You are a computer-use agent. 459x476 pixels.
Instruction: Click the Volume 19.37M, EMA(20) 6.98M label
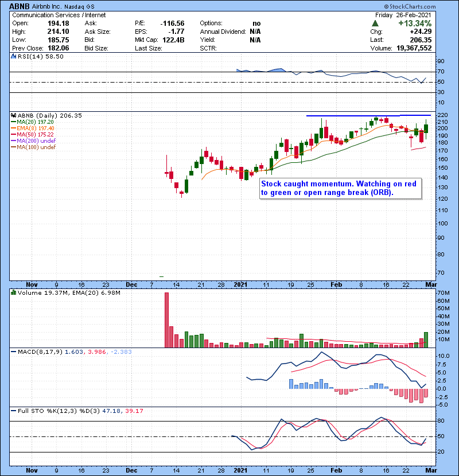point(69,292)
